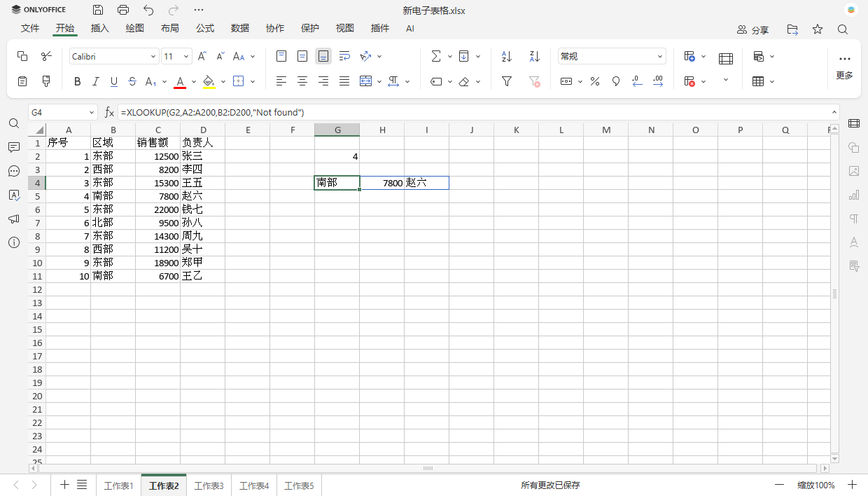The height and width of the screenshot is (496, 868).
Task: Click the Percent style icon
Action: [x=594, y=81]
